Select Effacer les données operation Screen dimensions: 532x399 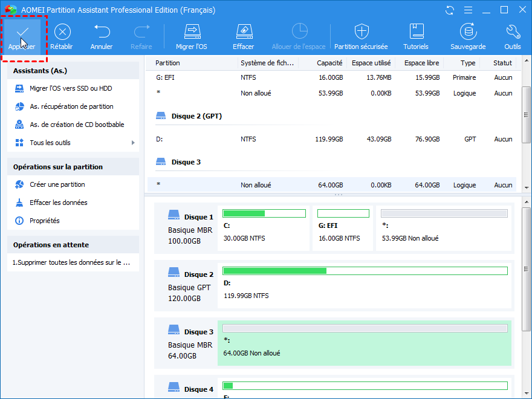tap(58, 203)
